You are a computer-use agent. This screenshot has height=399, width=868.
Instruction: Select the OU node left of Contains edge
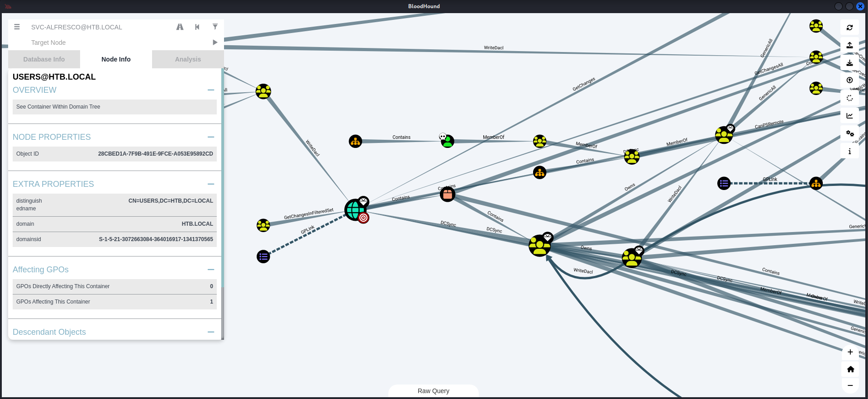coord(356,141)
